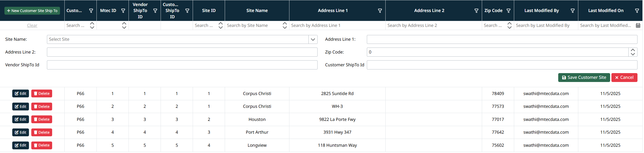Click the Clear filters link

point(32,25)
